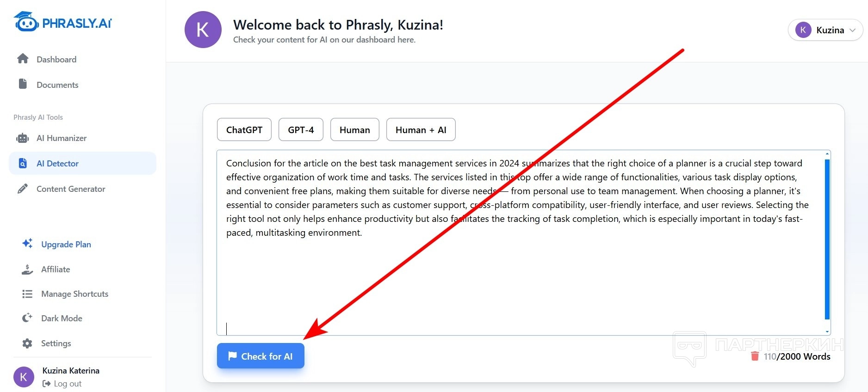The image size is (868, 392).
Task: Load the ChatGPT sample text
Action: coord(244,130)
